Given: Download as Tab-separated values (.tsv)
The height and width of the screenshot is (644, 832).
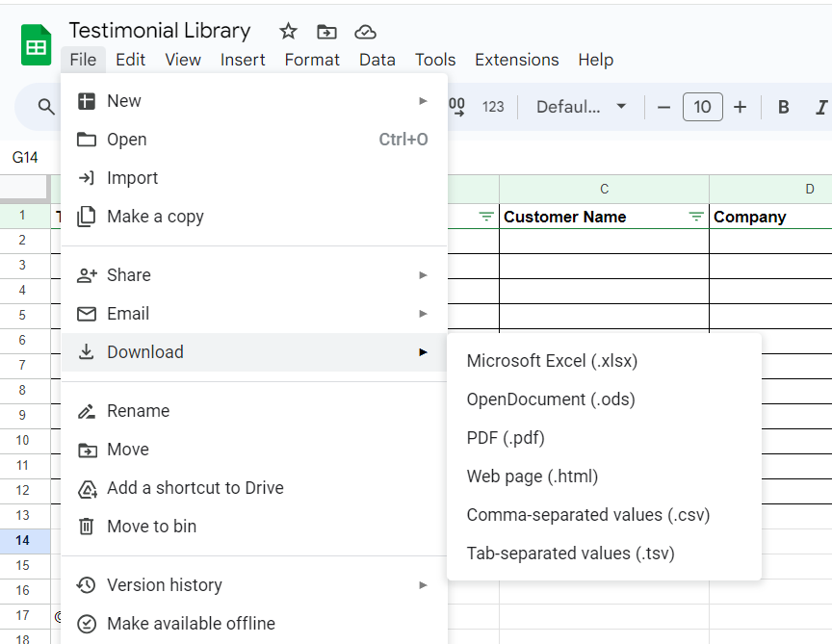Looking at the screenshot, I should click(x=604, y=554).
